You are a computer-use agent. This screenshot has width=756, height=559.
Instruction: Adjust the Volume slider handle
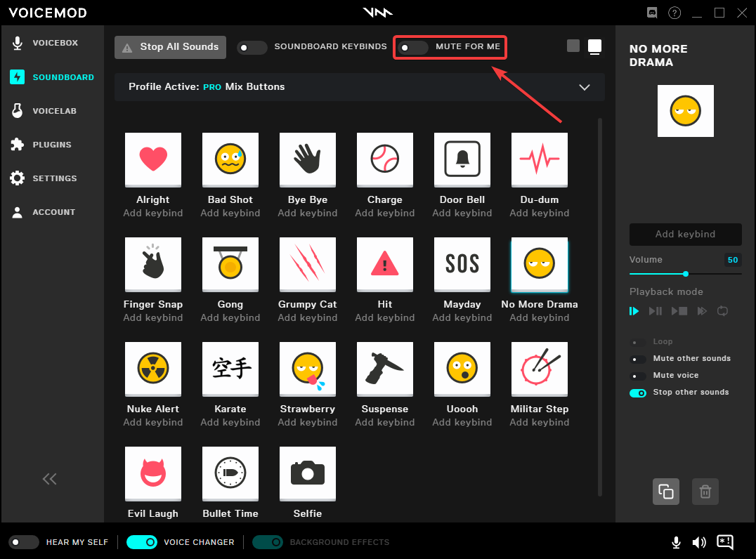[686, 274]
